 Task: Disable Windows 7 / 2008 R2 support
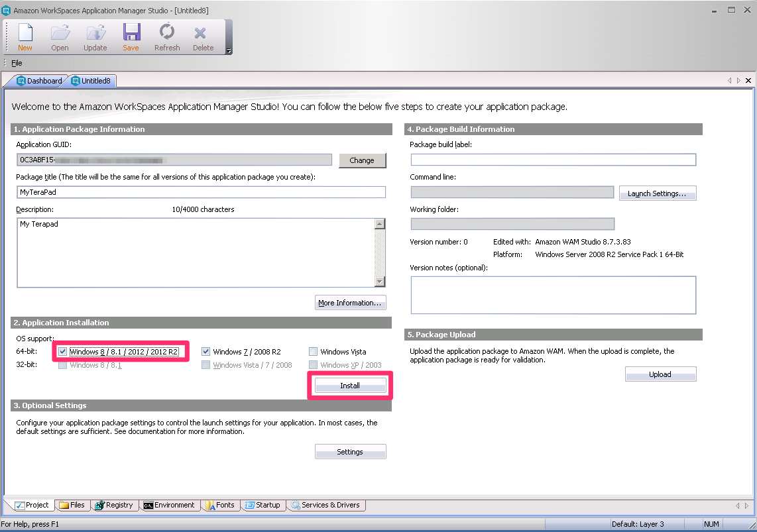point(205,351)
